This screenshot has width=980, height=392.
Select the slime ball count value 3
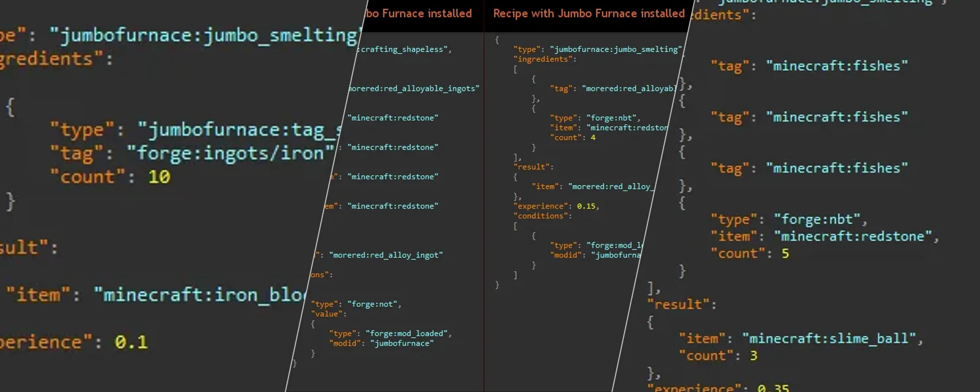tap(754, 356)
